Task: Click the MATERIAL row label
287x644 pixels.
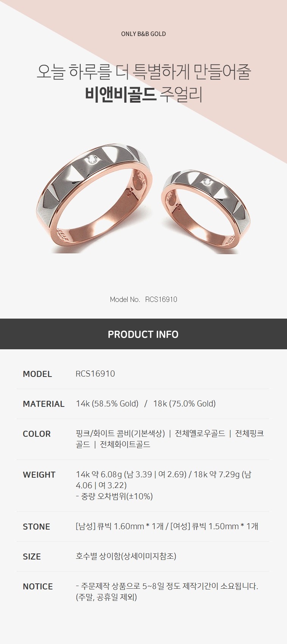Action: click(x=44, y=404)
